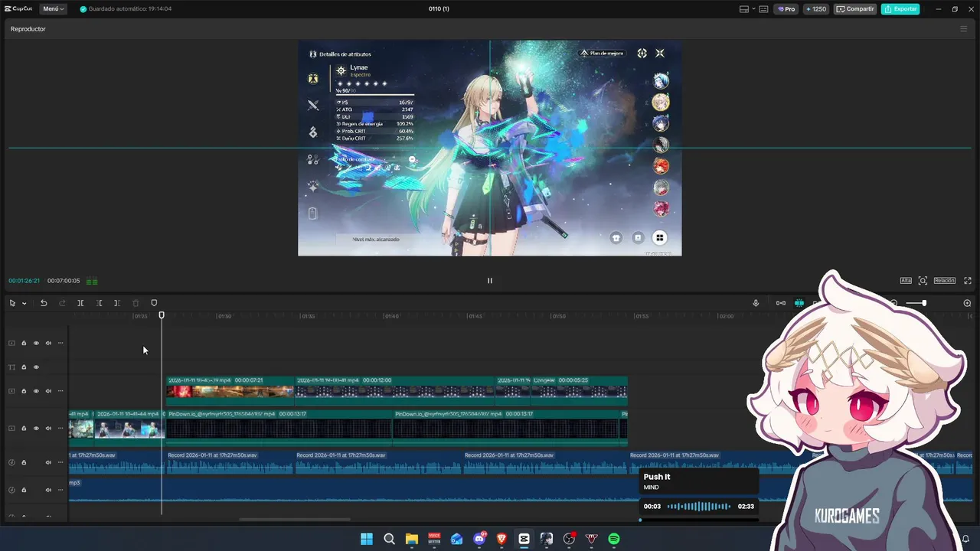Click the playhead marker on the ruler
This screenshot has height=551, width=980.
click(162, 315)
